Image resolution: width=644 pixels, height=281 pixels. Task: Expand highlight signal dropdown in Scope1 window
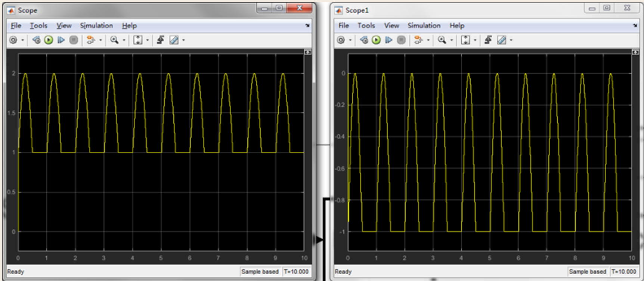pos(428,40)
